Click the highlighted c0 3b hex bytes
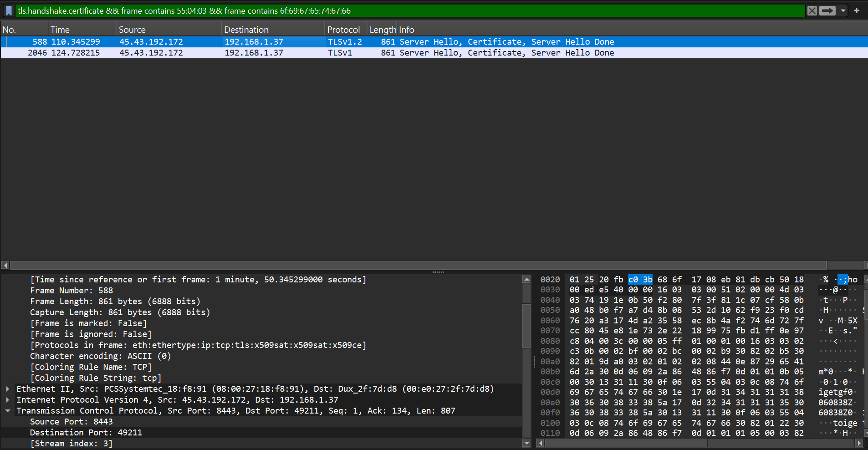 (640, 280)
